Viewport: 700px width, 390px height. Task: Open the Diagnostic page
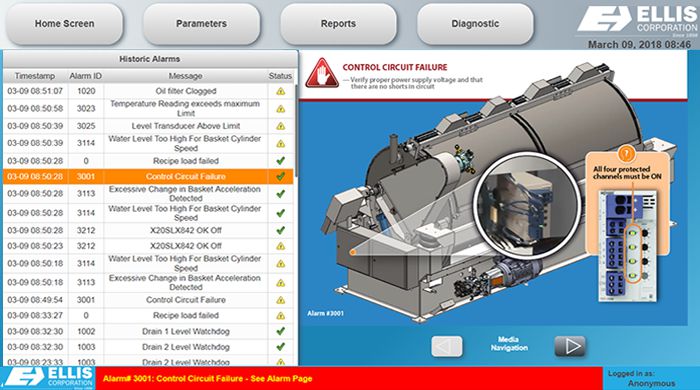point(475,24)
